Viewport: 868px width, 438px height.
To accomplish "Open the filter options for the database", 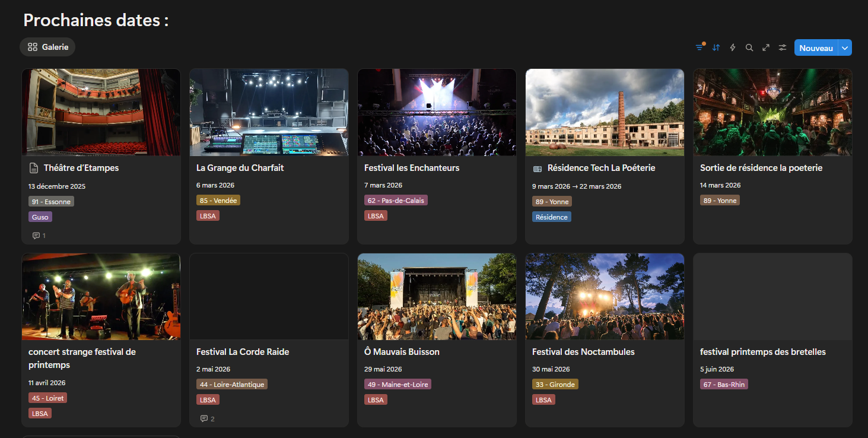I will [x=699, y=47].
